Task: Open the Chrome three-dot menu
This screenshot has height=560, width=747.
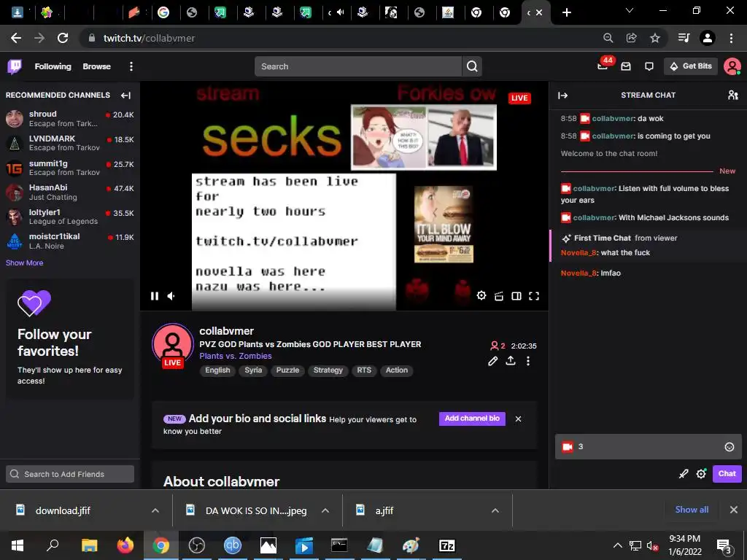Action: point(731,38)
